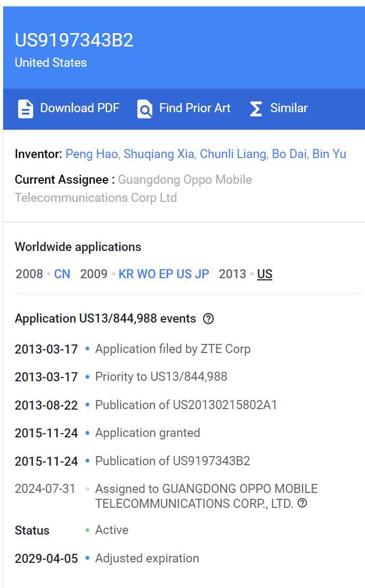Open the 2009 EP application link
The height and width of the screenshot is (588, 365).
(166, 274)
